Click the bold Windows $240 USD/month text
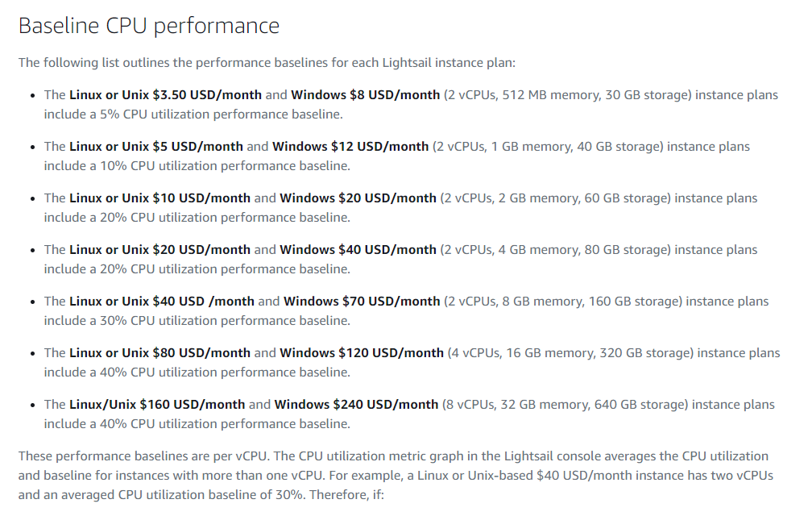 356,405
